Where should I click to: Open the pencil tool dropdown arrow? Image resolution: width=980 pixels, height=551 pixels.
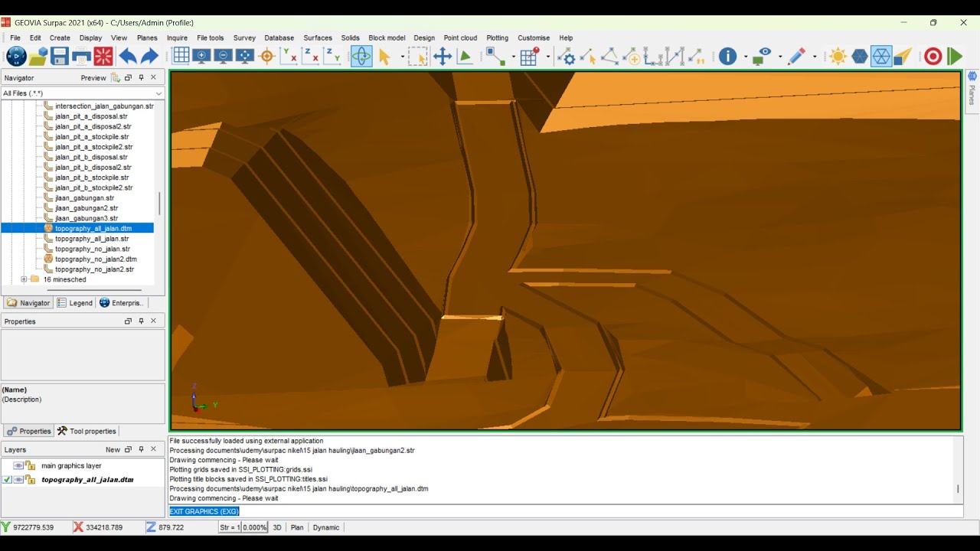click(815, 56)
